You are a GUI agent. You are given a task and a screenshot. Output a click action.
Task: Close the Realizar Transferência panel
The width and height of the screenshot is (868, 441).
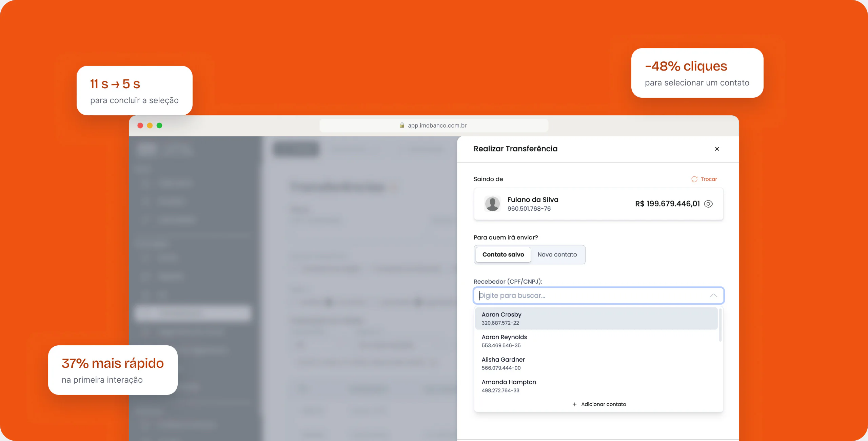coord(717,149)
